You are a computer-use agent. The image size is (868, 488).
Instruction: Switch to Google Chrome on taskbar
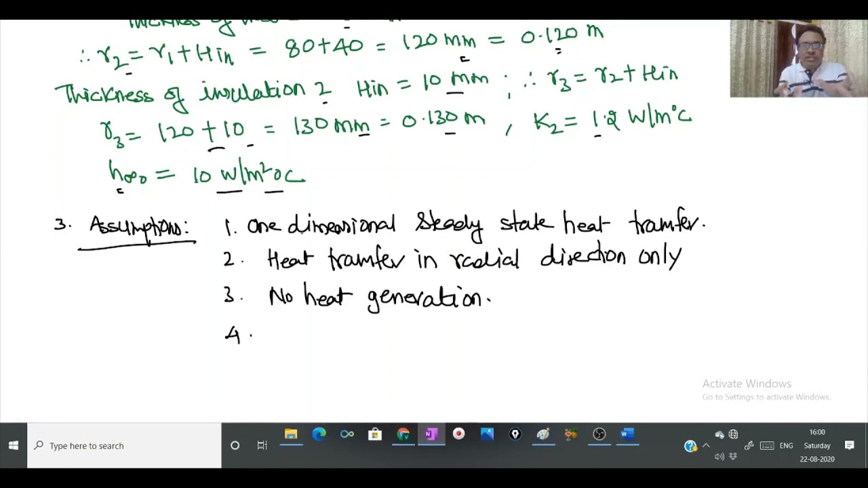[x=403, y=434]
